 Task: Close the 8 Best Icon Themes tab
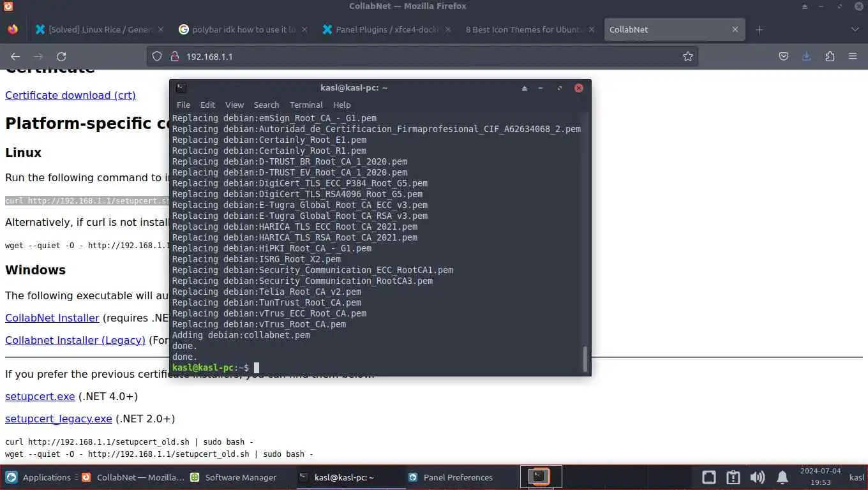592,29
